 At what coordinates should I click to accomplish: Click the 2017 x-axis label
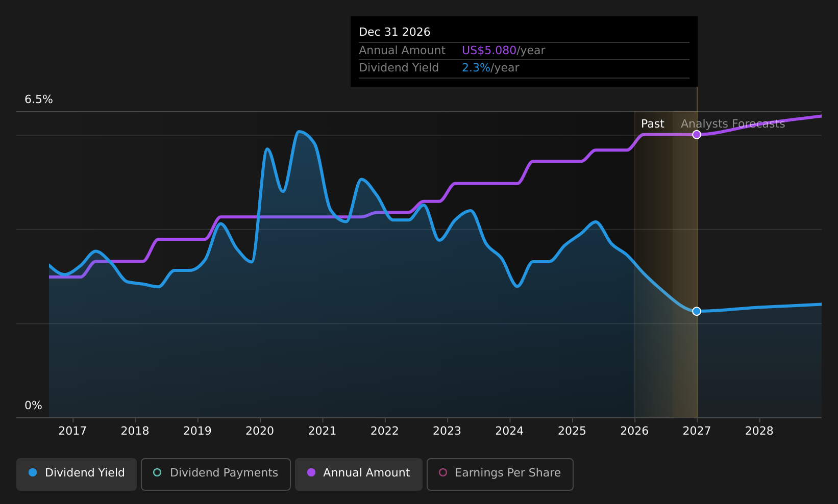tap(72, 431)
